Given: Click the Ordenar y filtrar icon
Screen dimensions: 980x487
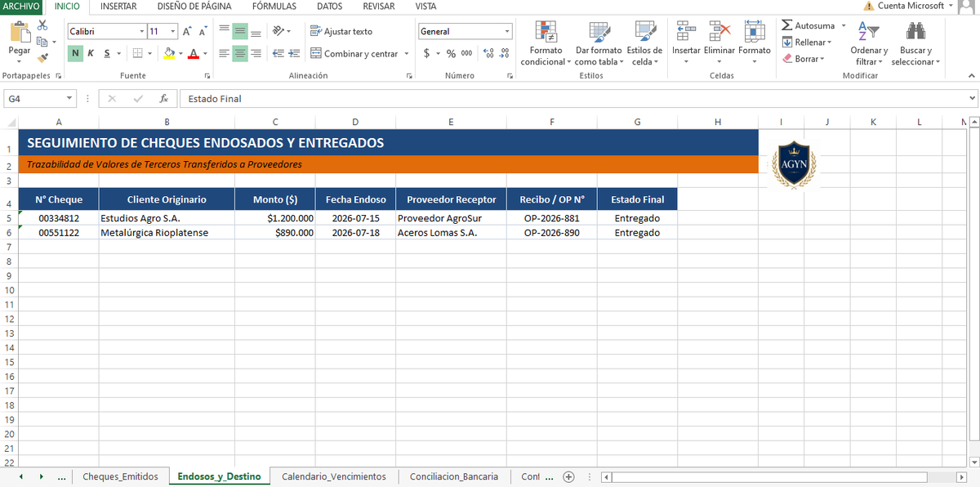Looking at the screenshot, I should tap(869, 31).
